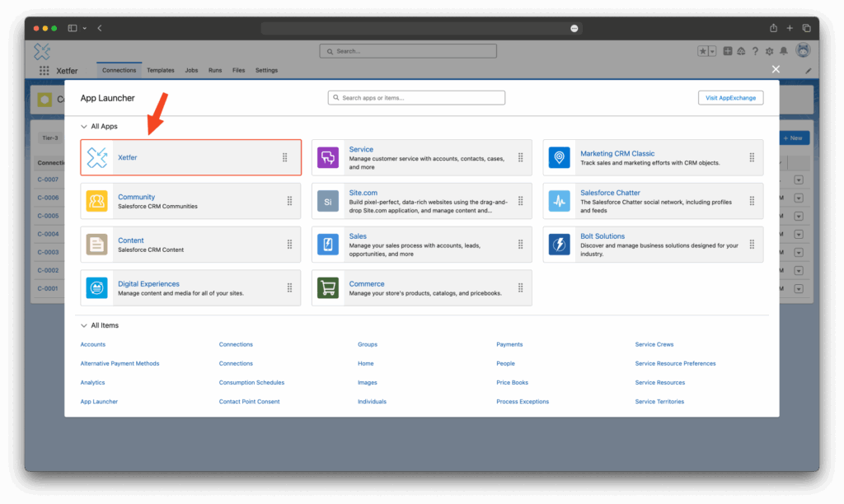The width and height of the screenshot is (844, 504).
Task: Open the Sales app icon
Action: coord(328,245)
